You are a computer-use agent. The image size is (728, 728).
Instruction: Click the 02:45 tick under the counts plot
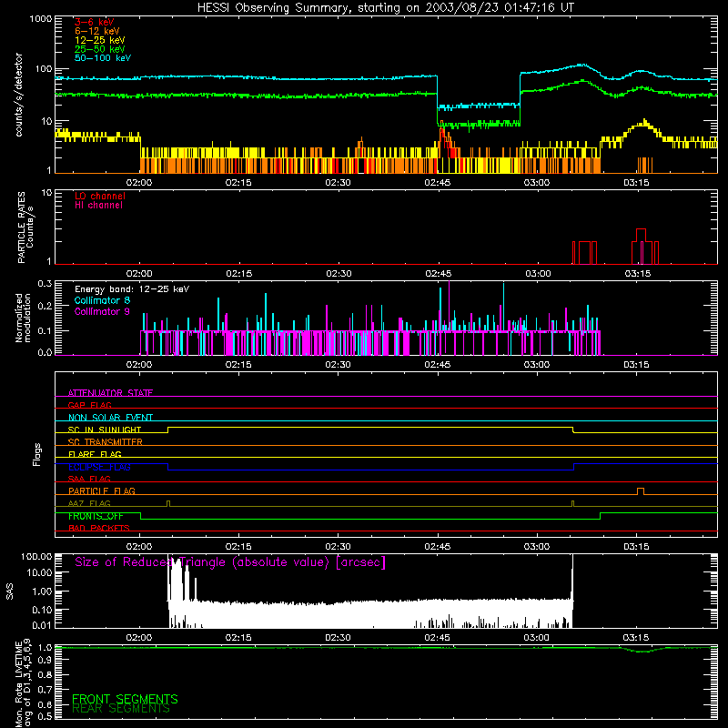pyautogui.click(x=438, y=183)
